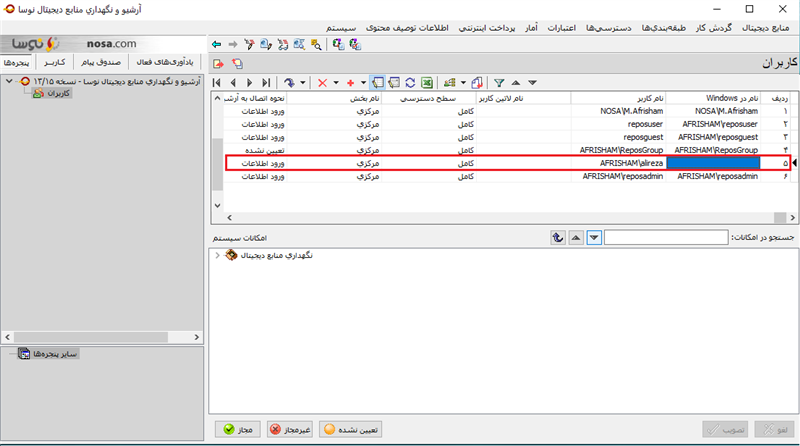
Task: Open dropdown arrow next to delete icon
Action: point(336,83)
